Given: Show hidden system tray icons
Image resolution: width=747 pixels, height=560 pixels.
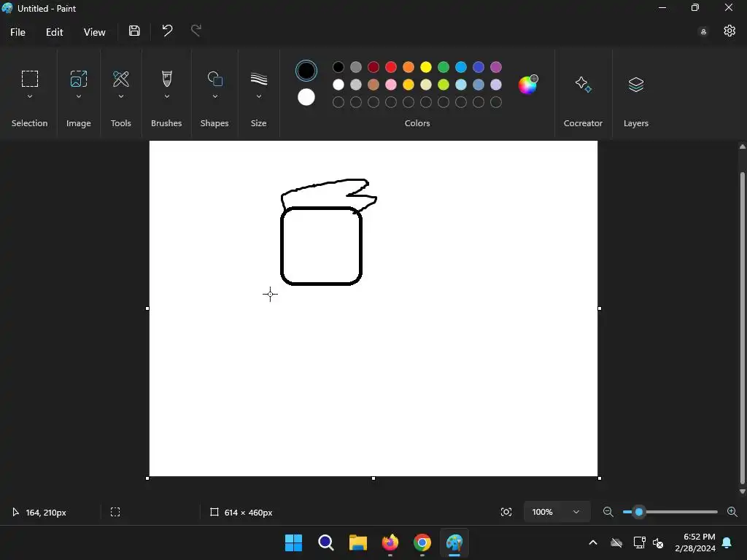Looking at the screenshot, I should (x=593, y=542).
